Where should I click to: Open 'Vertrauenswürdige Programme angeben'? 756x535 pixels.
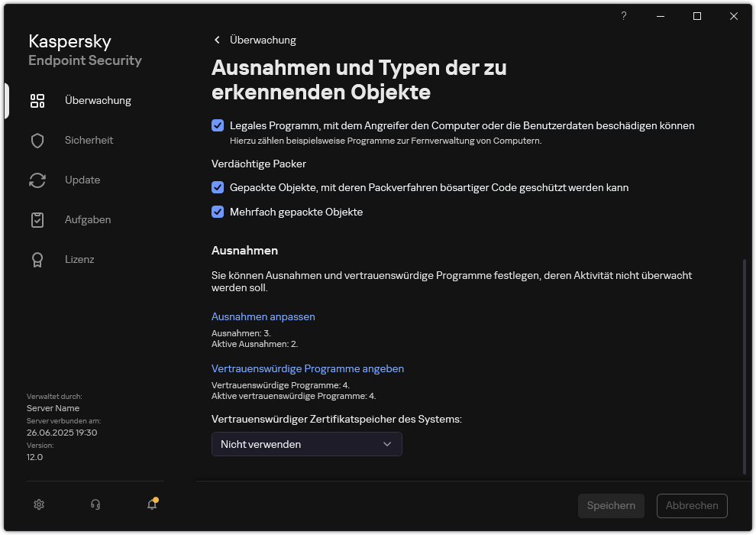pyautogui.click(x=308, y=368)
